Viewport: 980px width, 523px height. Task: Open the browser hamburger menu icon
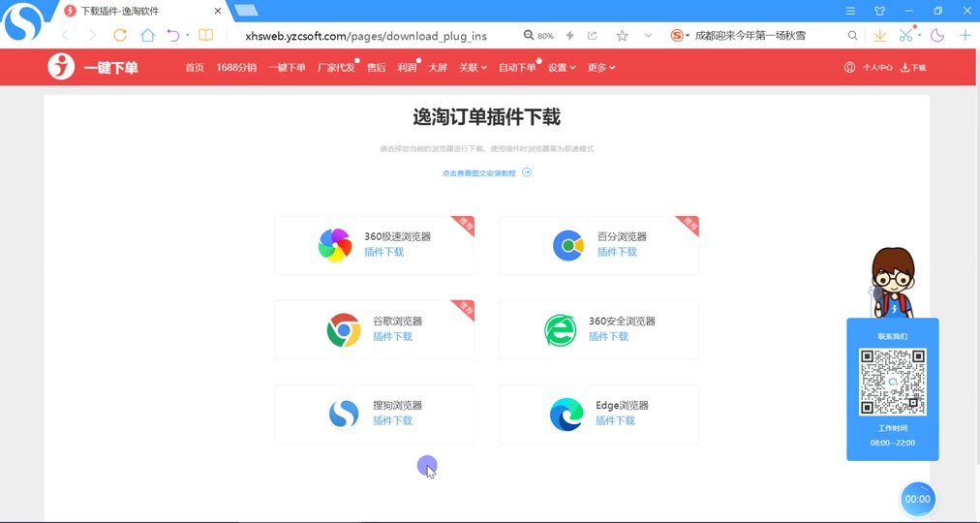(850, 12)
